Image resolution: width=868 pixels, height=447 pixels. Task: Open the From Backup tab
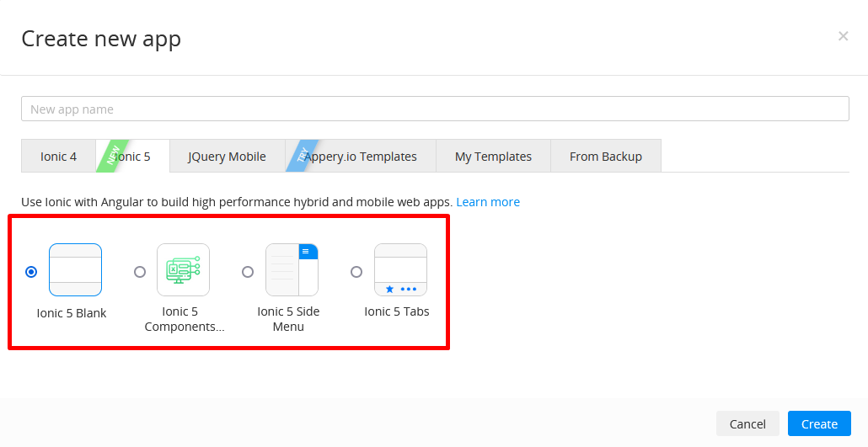(x=606, y=157)
